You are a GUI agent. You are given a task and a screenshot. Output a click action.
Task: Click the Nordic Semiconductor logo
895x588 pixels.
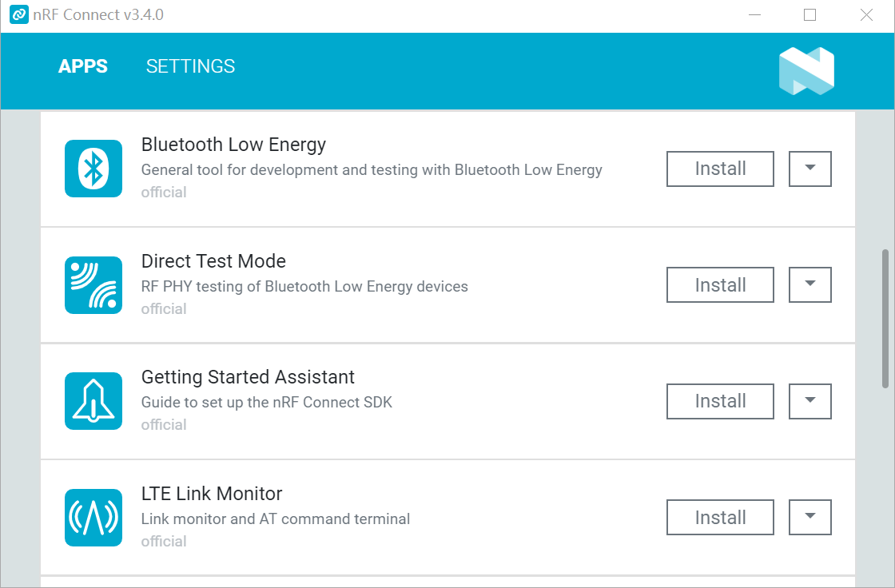[x=806, y=71]
